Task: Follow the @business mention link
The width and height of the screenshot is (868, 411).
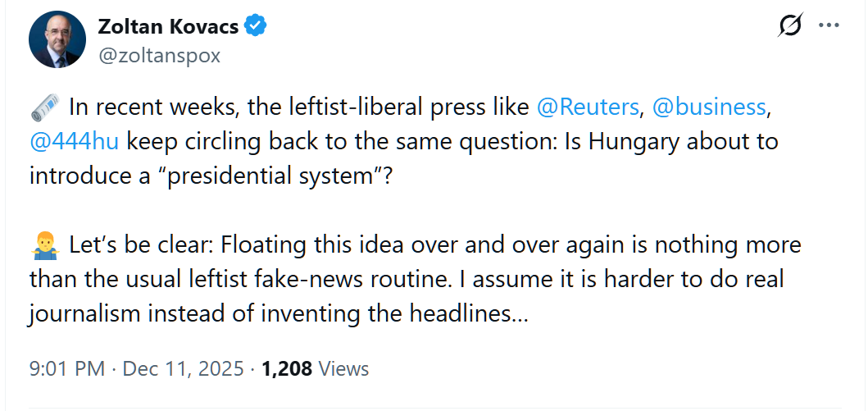Action: click(x=710, y=107)
